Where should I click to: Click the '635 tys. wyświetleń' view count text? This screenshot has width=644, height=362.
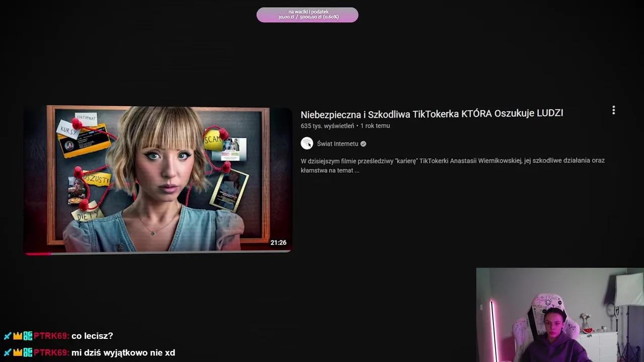328,126
